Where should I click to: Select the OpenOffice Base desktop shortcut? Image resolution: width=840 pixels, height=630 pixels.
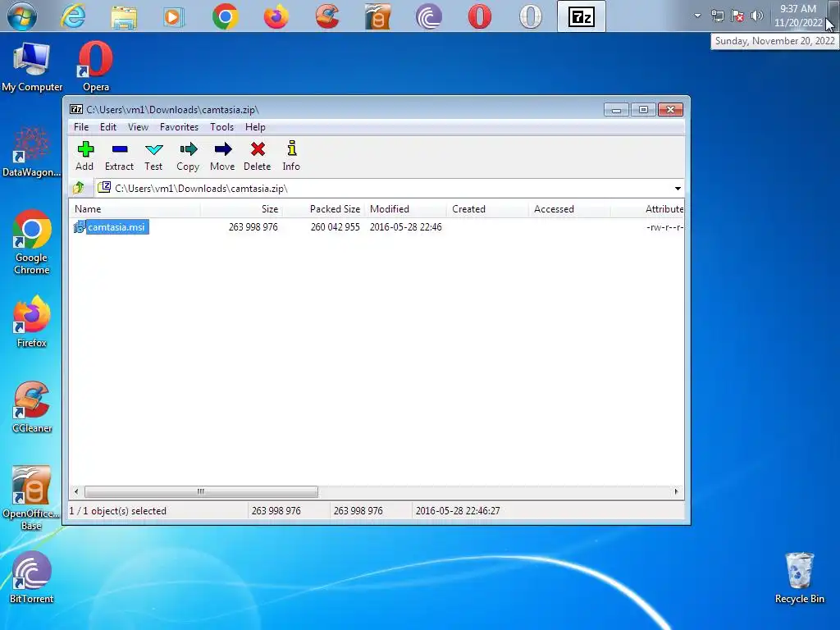(x=32, y=498)
